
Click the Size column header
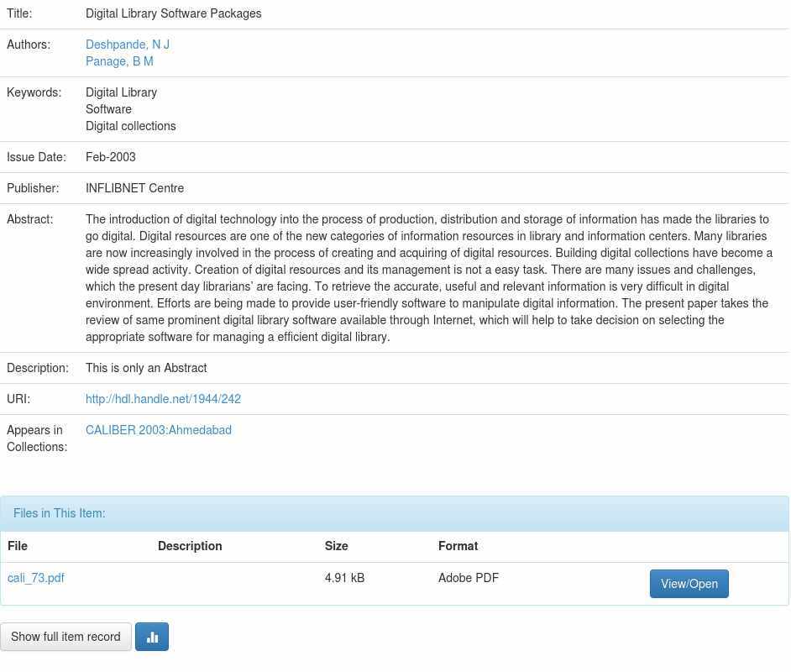pyautogui.click(x=336, y=546)
